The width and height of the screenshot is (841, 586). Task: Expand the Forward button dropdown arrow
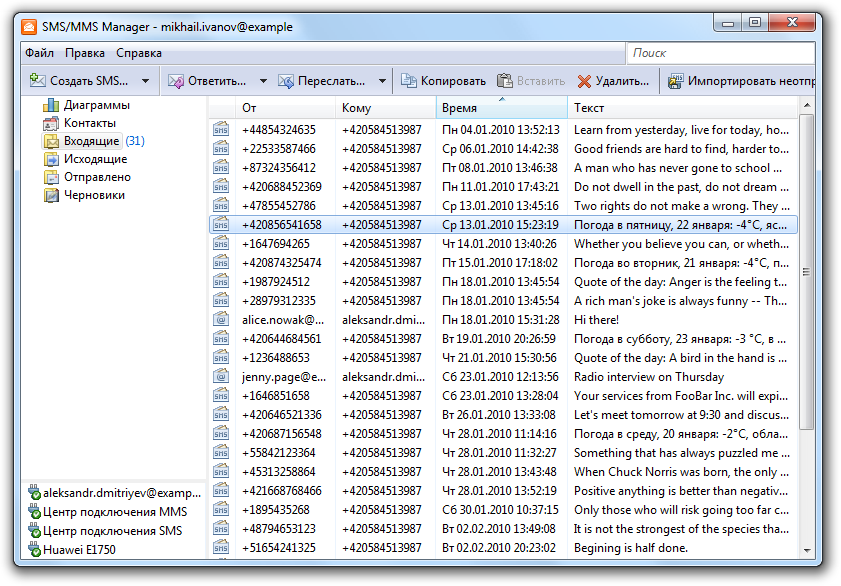(382, 81)
